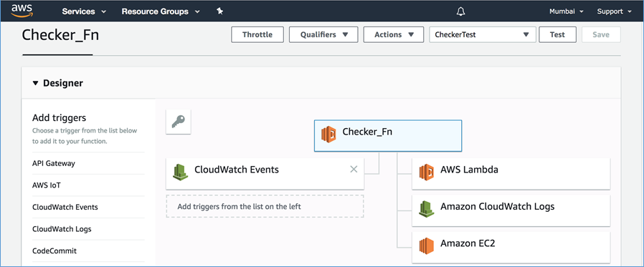This screenshot has width=644, height=267.
Task: Click the Test button
Action: (557, 35)
